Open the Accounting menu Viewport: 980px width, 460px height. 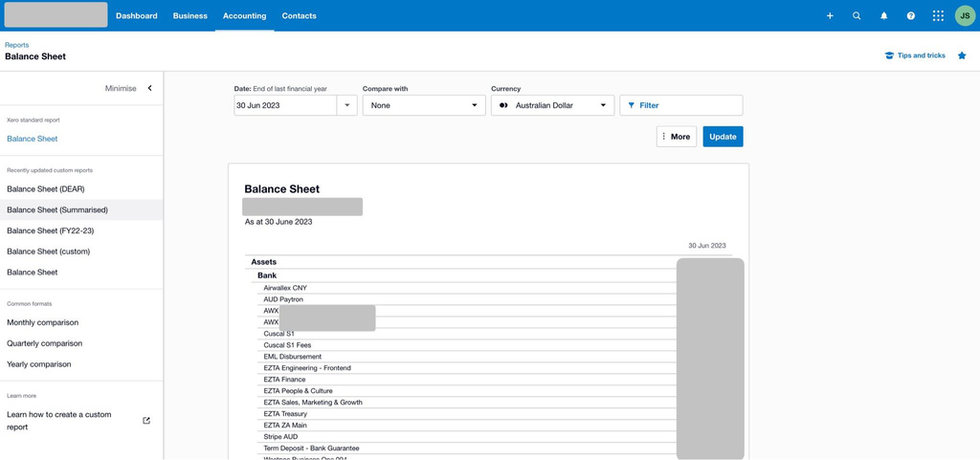click(x=244, y=15)
